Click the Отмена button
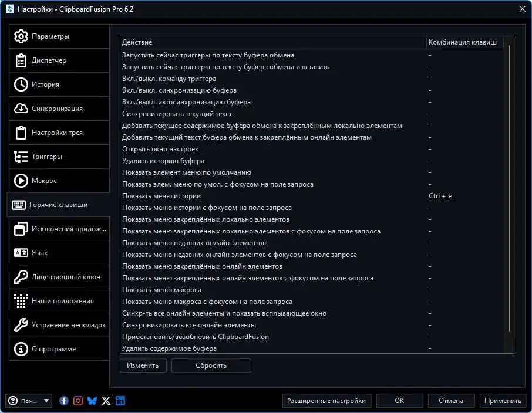Image resolution: width=532 pixels, height=413 pixels. pyautogui.click(x=451, y=401)
